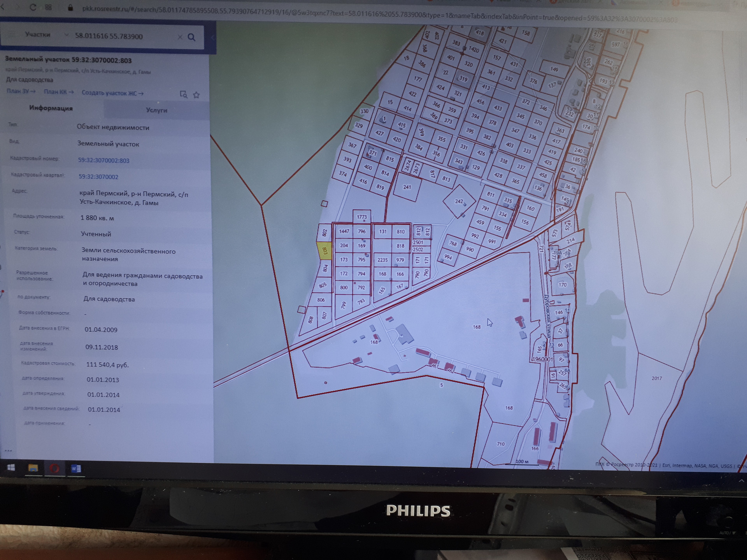Click the zoom-to-object icon
The height and width of the screenshot is (560, 747).
(x=183, y=94)
